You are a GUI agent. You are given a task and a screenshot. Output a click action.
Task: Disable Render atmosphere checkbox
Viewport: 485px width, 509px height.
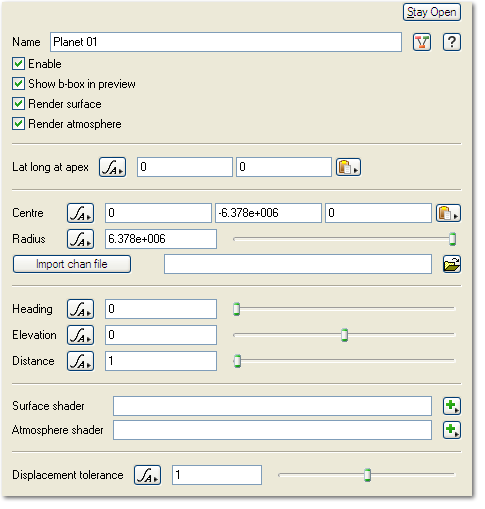[x=18, y=124]
